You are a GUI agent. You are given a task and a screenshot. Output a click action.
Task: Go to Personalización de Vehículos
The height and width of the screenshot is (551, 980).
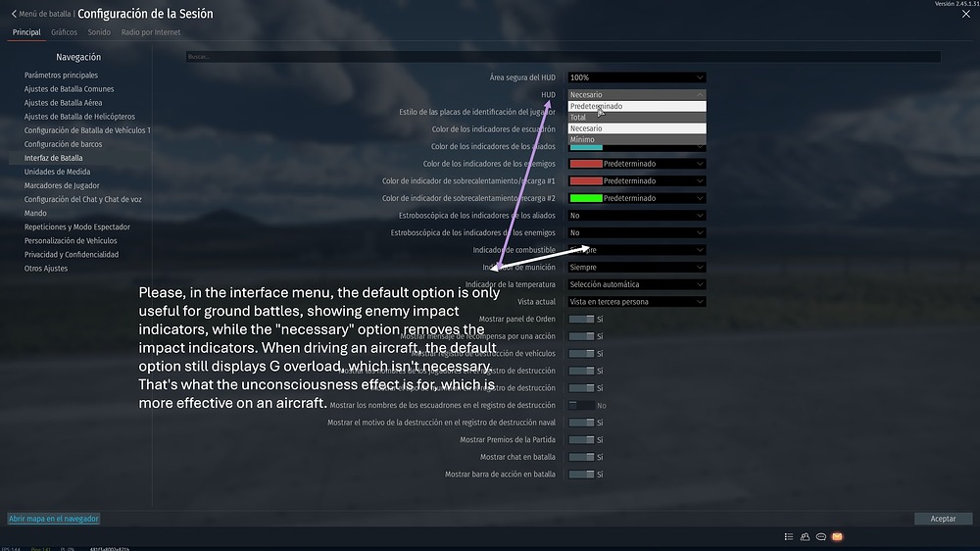pos(71,241)
